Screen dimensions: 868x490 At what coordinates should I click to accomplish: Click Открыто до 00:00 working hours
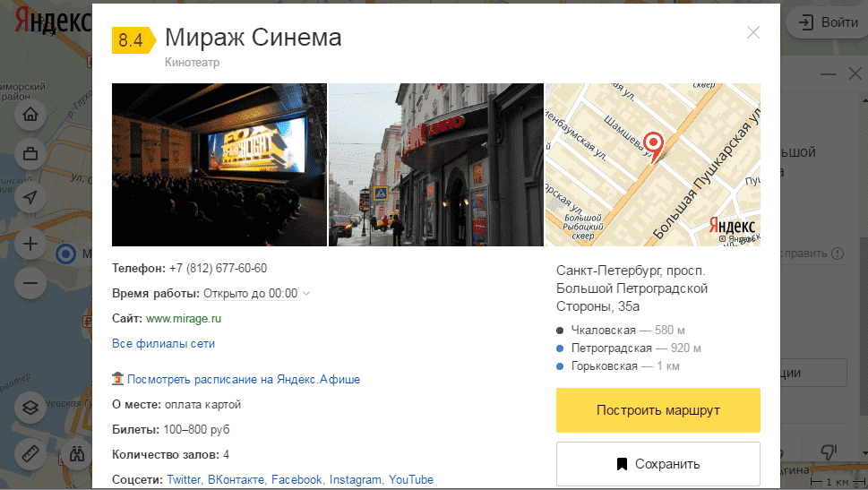click(x=250, y=294)
